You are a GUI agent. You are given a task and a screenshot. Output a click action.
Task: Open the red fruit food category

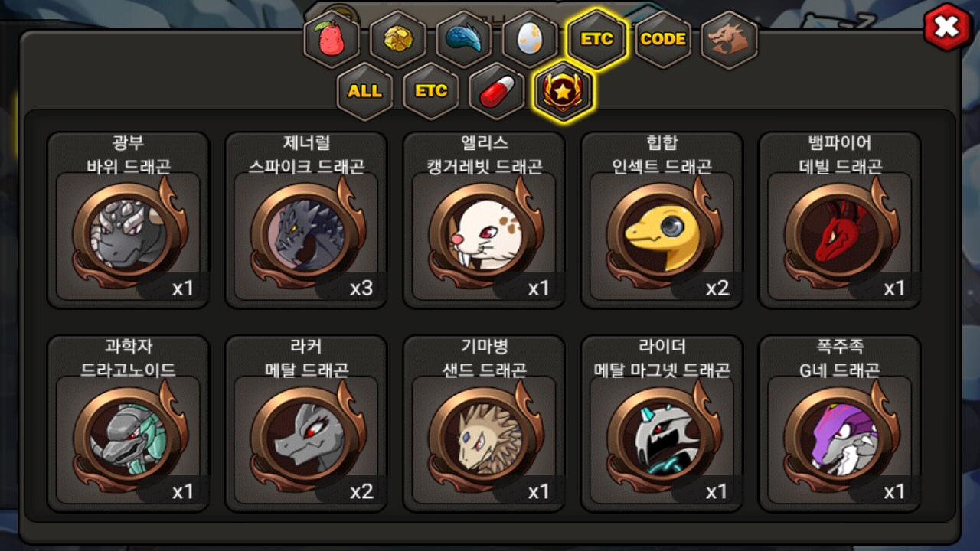click(332, 40)
